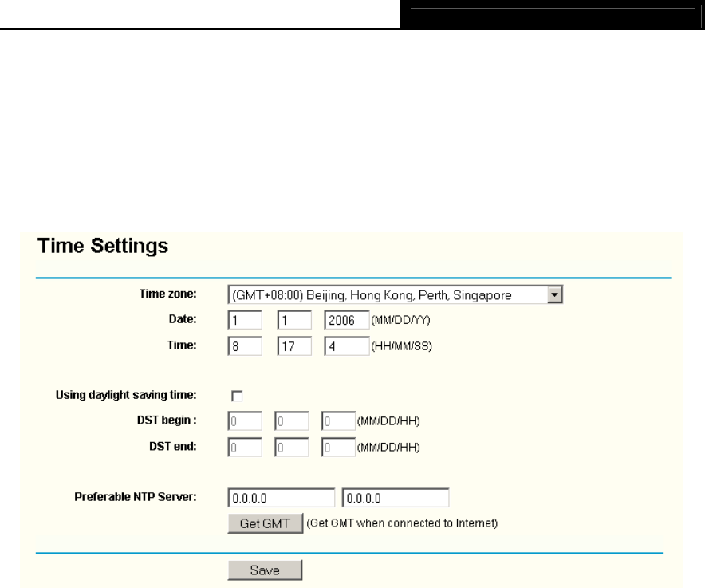Click the (MM/DD/YY) date format hint
Image resolution: width=705 pixels, height=588 pixels.
coord(400,320)
